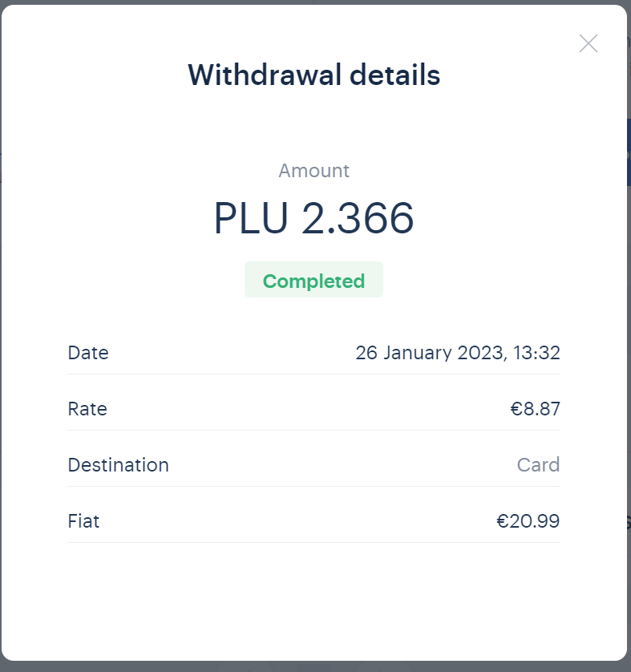Click the 2.366 amount number
Screen dimensions: 631x672
coord(358,218)
